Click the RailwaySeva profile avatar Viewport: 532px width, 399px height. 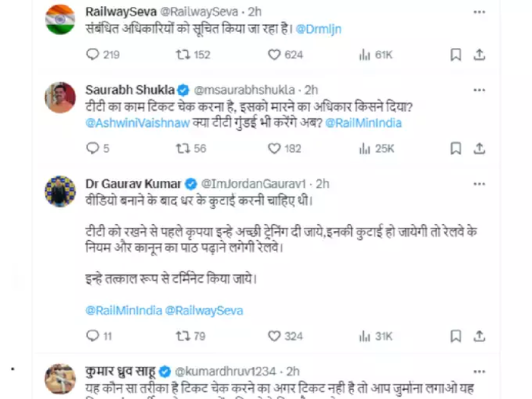click(61, 19)
